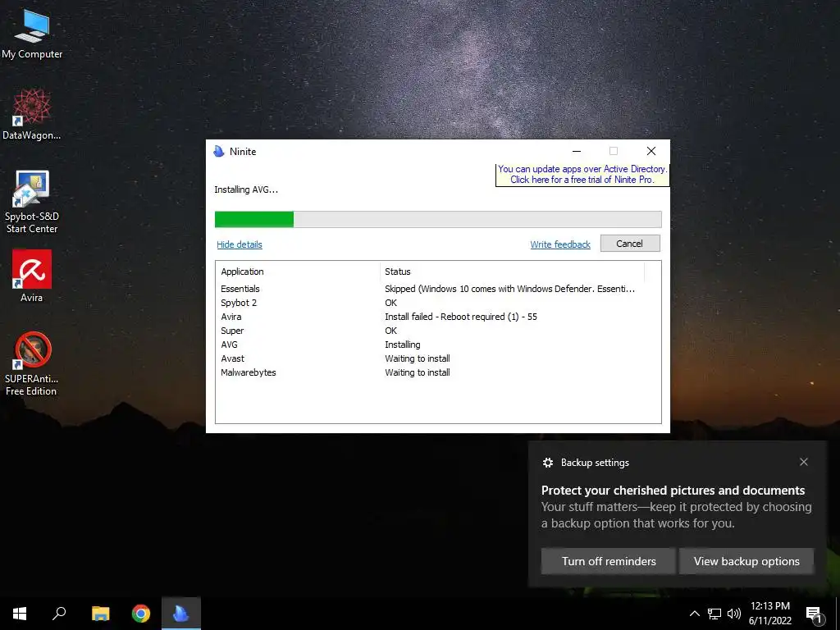The image size is (840, 630).
Task: Close the Ninite window
Action: pyautogui.click(x=651, y=152)
